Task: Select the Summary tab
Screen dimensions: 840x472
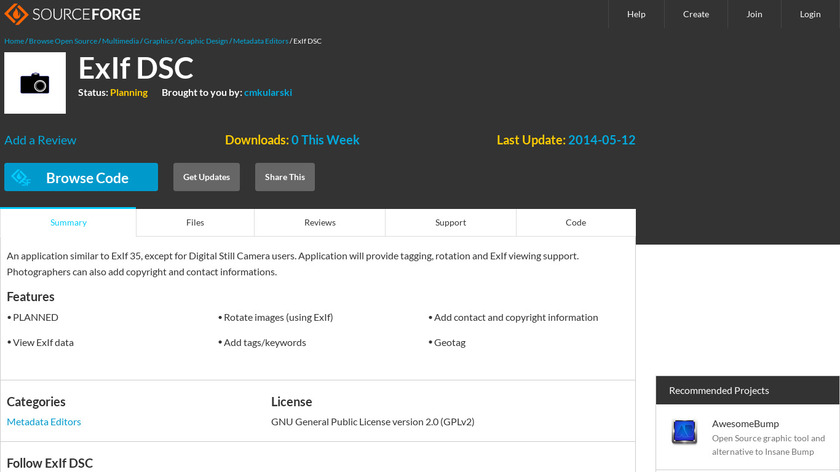Action: [68, 222]
